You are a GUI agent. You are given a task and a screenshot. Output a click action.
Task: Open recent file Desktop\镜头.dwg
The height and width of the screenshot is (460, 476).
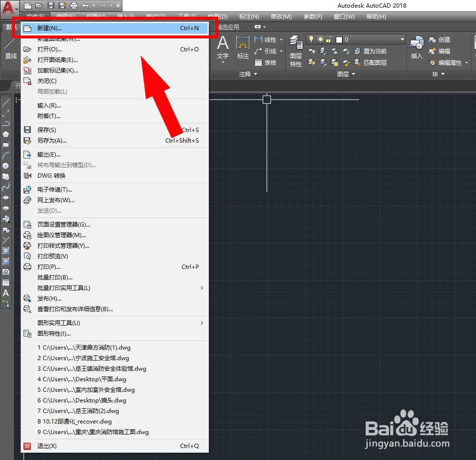tap(115, 400)
